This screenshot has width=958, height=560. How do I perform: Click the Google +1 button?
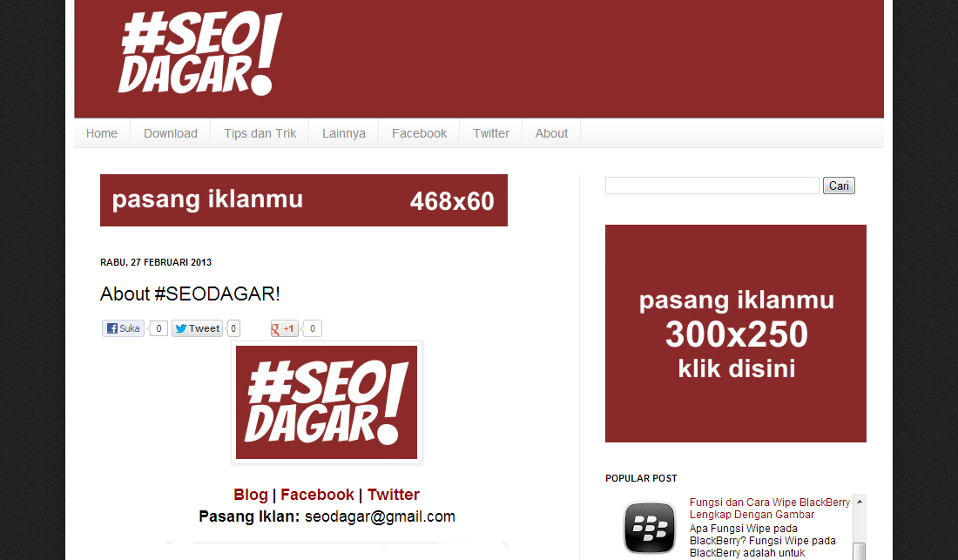tap(284, 328)
